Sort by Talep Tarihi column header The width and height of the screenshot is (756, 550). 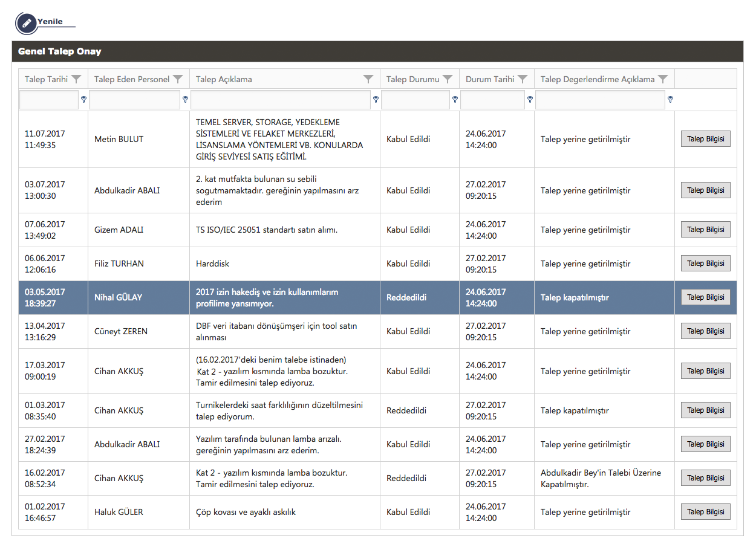(46, 79)
